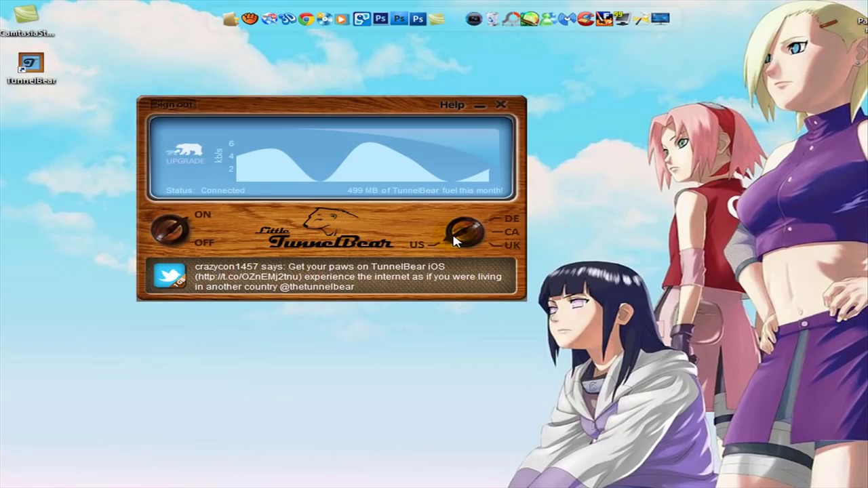868x488 pixels.
Task: Click the 499 MB fuel remaining text
Action: pyautogui.click(x=425, y=190)
